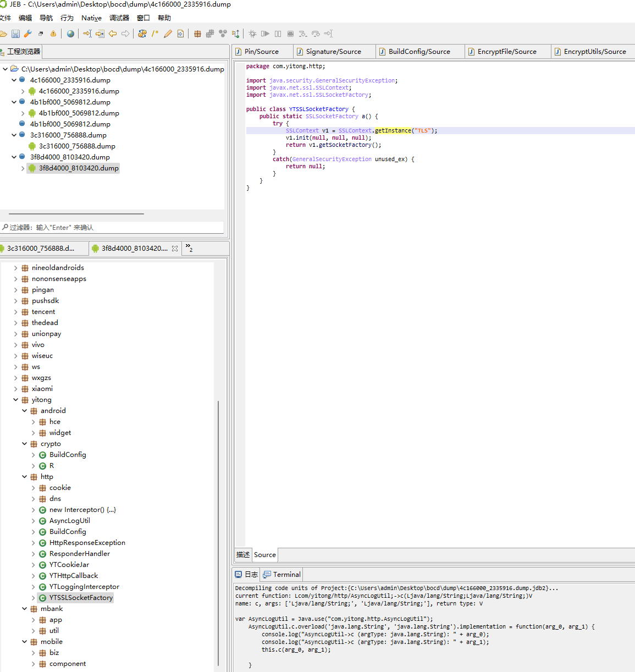
Task: Click the warning triangle notifications icon
Action: (x=53, y=34)
